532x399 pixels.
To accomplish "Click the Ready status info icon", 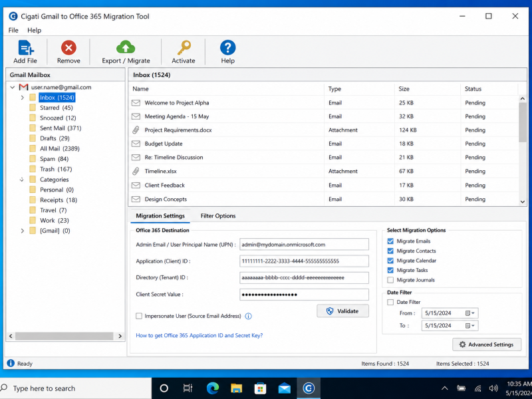I will pyautogui.click(x=11, y=363).
